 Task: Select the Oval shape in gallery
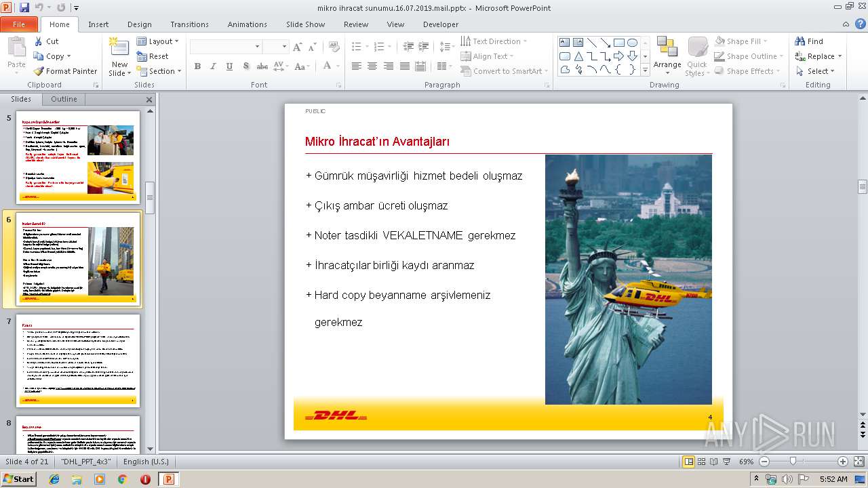click(632, 43)
